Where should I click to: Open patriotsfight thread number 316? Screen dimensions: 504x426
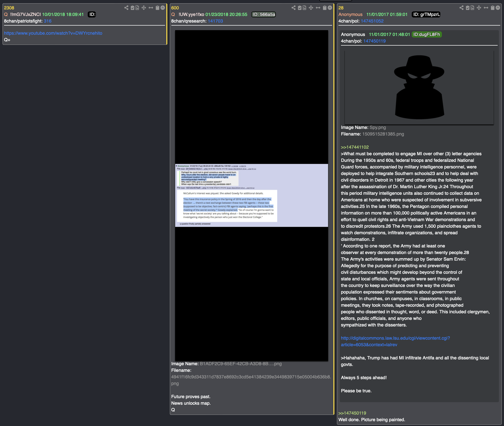[47, 21]
